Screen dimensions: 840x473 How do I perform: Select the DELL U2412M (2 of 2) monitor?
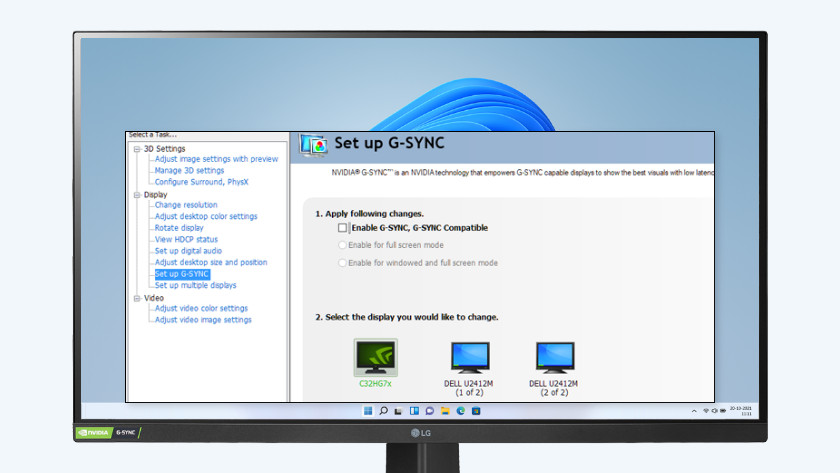555,358
